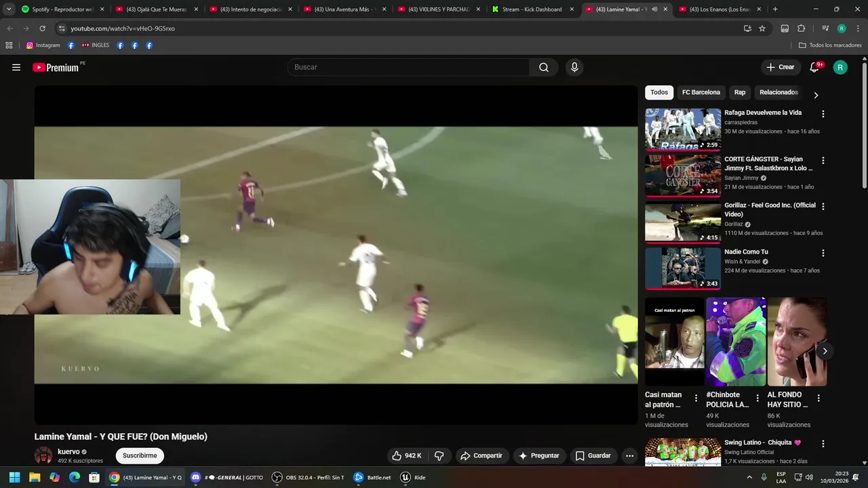Switch to the Spotify tab
The image size is (868, 488).
tap(62, 9)
